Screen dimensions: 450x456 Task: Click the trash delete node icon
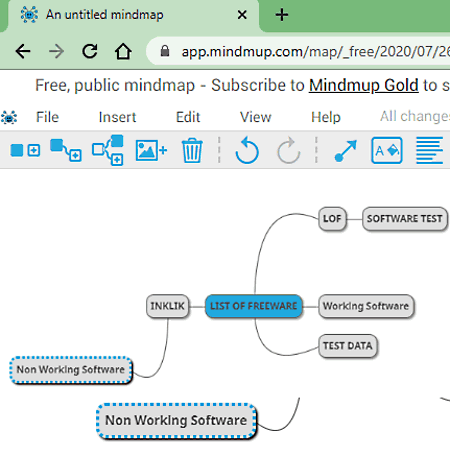click(x=192, y=150)
